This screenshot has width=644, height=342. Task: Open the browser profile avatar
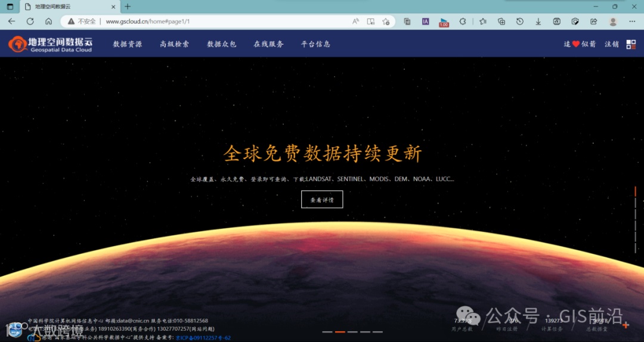click(613, 21)
